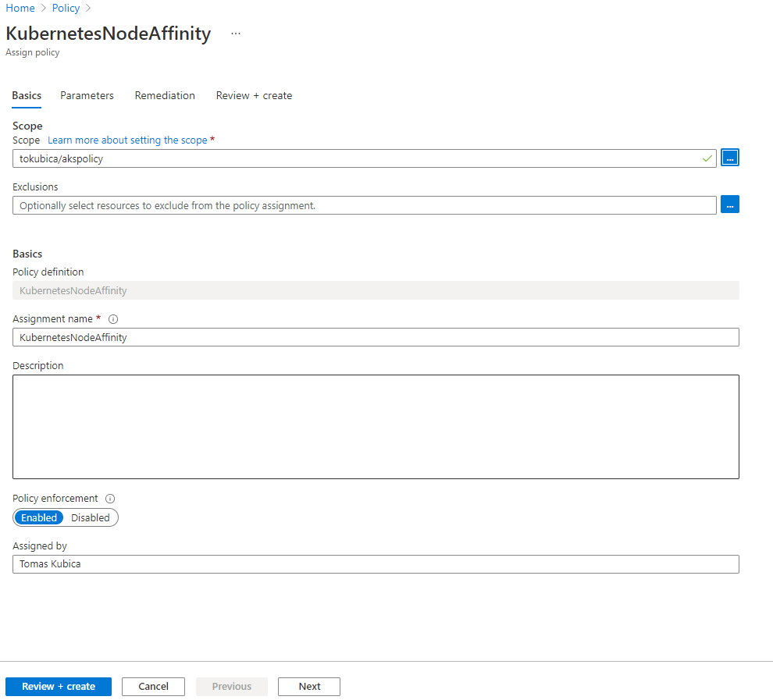
Task: Set policy enforcement to Disabled
Action: [91, 517]
